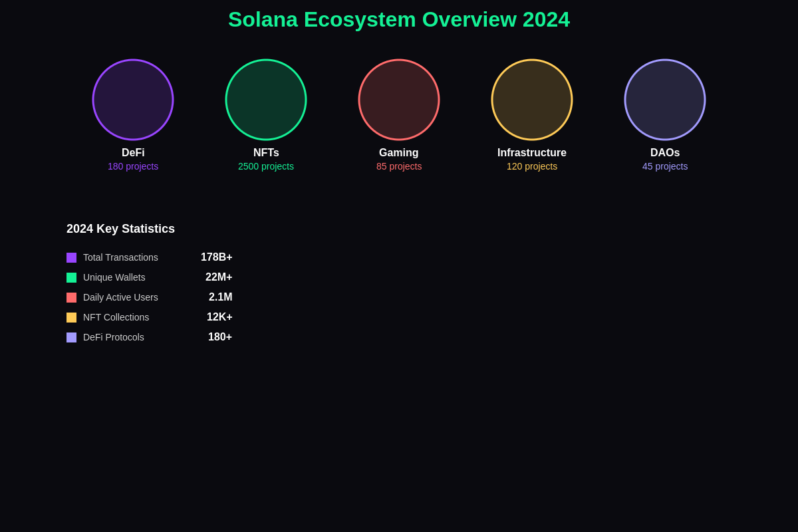Click the '22M+' value
The width and height of the screenshot is (798, 532).
[x=219, y=277]
